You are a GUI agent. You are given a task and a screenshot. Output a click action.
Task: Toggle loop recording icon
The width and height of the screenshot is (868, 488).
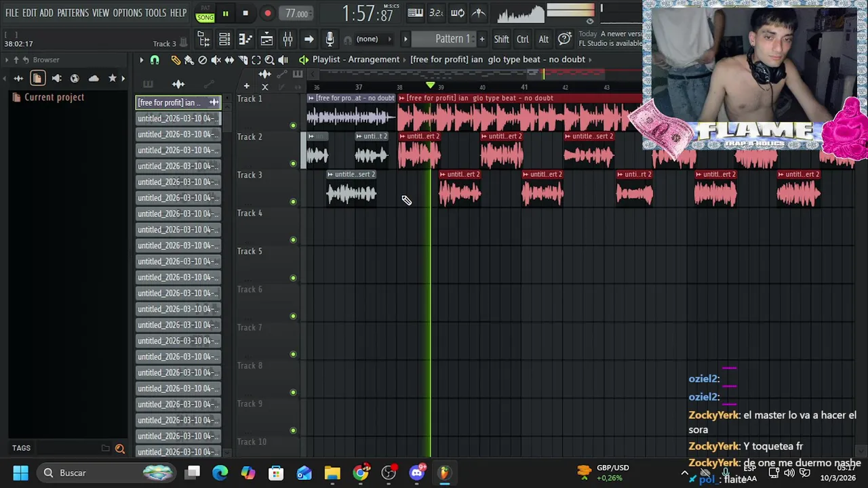(x=458, y=13)
